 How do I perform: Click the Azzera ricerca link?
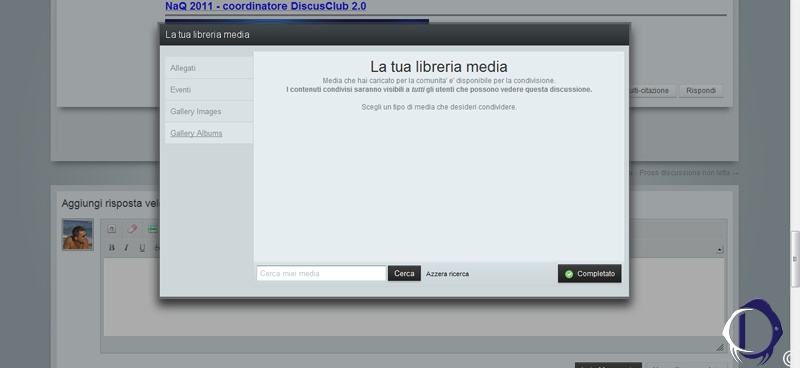point(447,274)
